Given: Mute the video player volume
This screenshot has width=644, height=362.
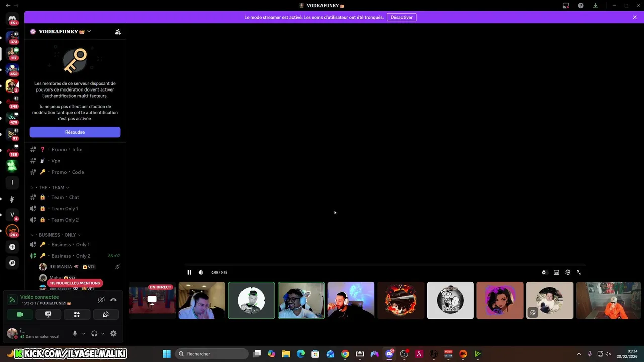Looking at the screenshot, I should coord(201,272).
